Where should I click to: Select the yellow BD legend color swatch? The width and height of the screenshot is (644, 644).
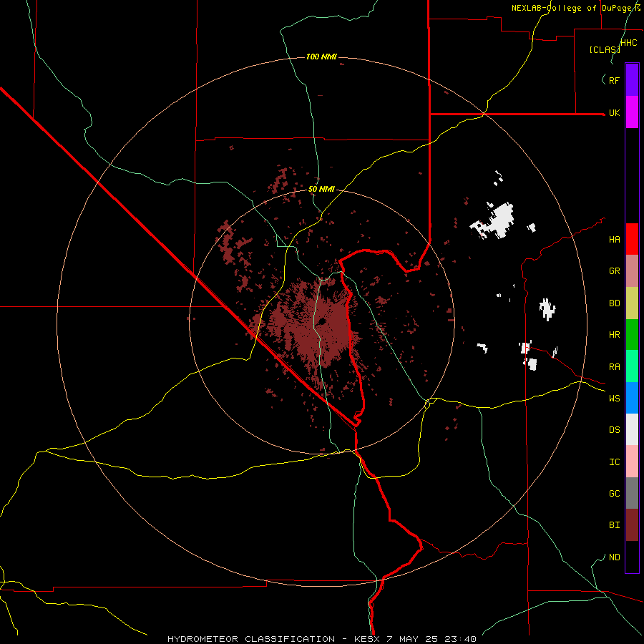pyautogui.click(x=632, y=303)
